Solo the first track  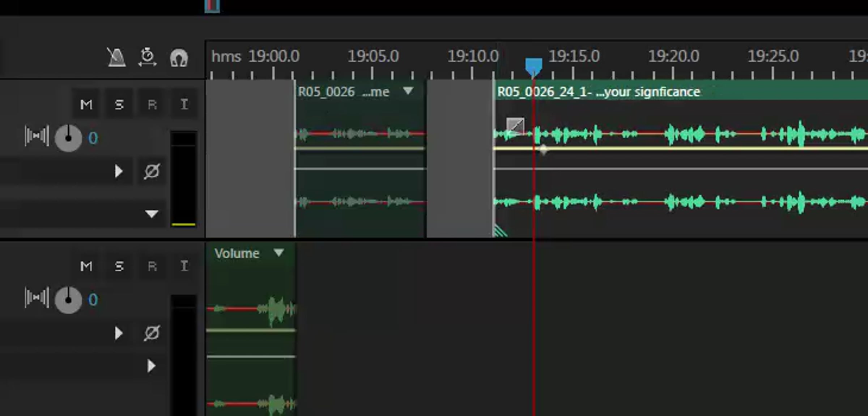(x=119, y=105)
